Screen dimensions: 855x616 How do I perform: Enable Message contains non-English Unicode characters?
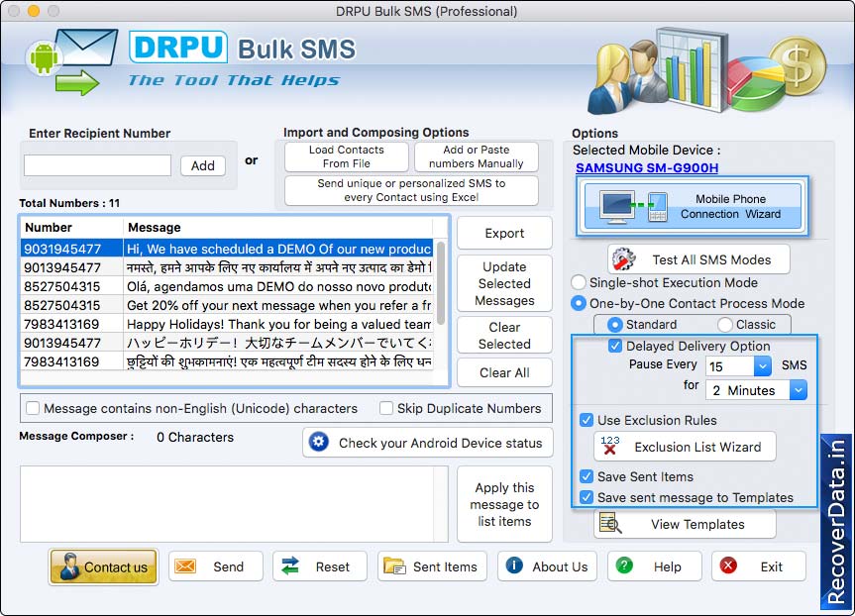pos(33,408)
